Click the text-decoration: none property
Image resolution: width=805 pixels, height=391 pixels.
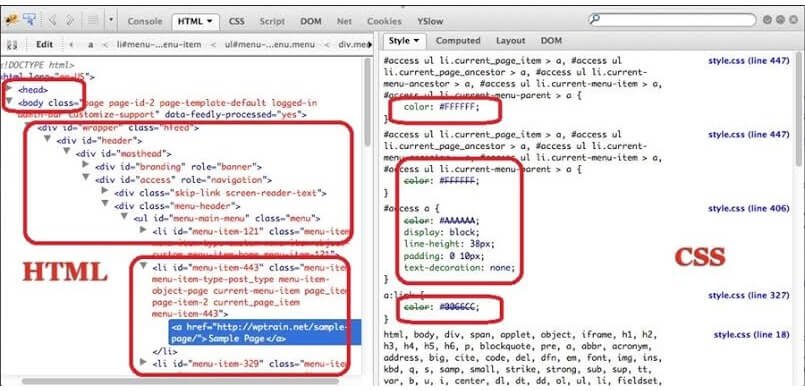tap(459, 268)
